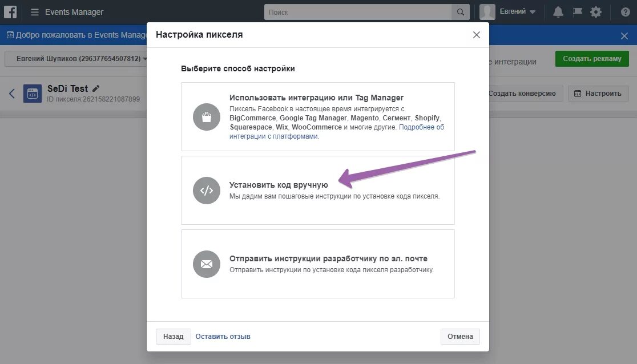Screen dimensions: 637x364
Task: Go back with the left chevron
Action: (x=12, y=94)
